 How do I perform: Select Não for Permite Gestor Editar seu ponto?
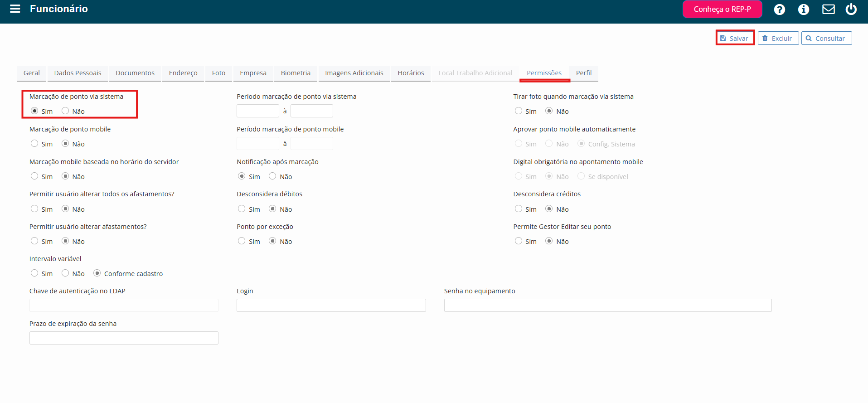pyautogui.click(x=549, y=241)
